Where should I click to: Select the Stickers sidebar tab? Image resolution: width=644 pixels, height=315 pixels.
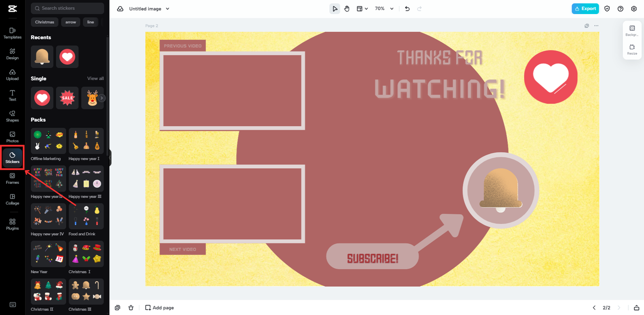[x=13, y=158]
